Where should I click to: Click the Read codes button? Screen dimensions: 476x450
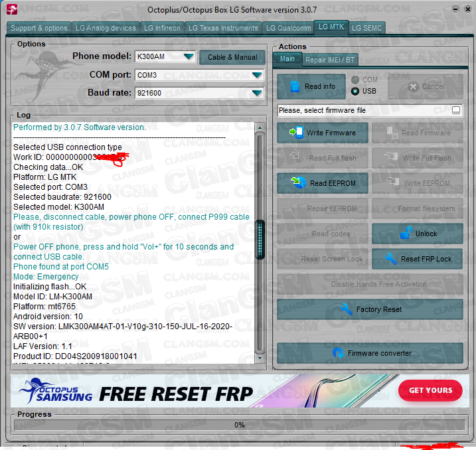click(x=323, y=234)
